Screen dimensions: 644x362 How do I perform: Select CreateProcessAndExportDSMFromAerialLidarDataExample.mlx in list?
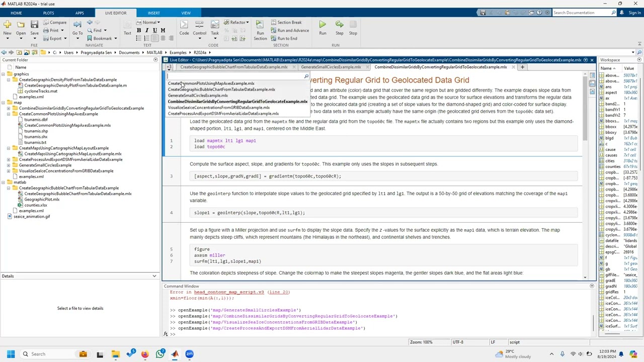click(x=223, y=114)
